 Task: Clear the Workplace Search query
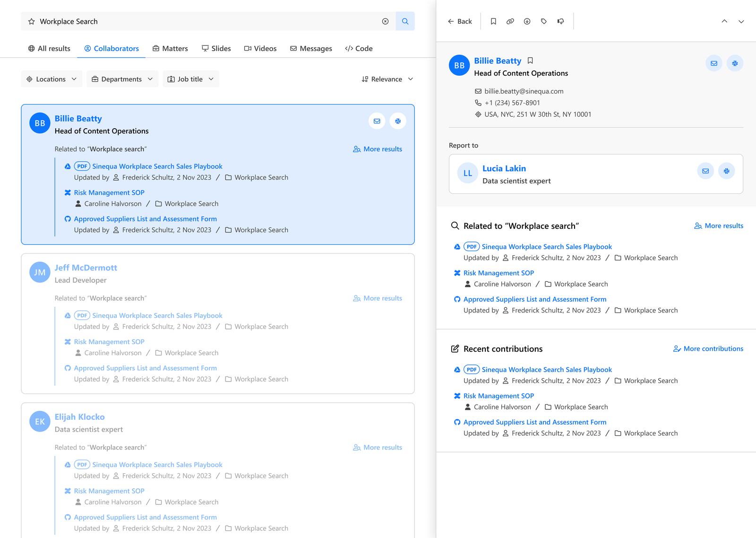click(x=386, y=21)
